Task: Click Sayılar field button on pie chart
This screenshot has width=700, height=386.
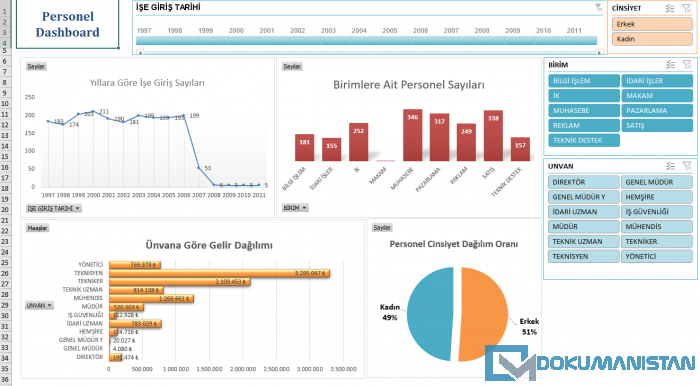Action: [382, 228]
